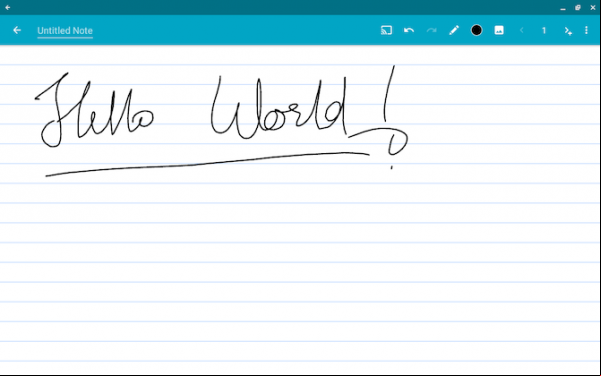Tap the handwritten word World
The height and width of the screenshot is (376, 601).
(279, 107)
